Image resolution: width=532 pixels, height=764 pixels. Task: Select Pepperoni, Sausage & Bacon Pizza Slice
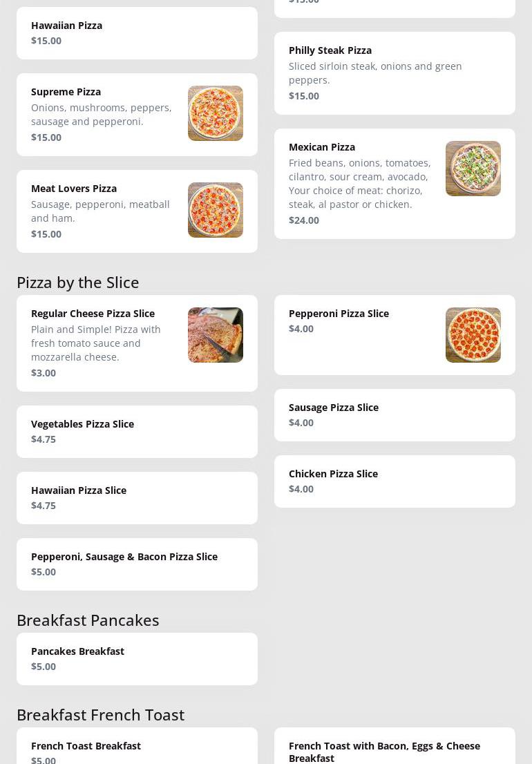(x=137, y=564)
